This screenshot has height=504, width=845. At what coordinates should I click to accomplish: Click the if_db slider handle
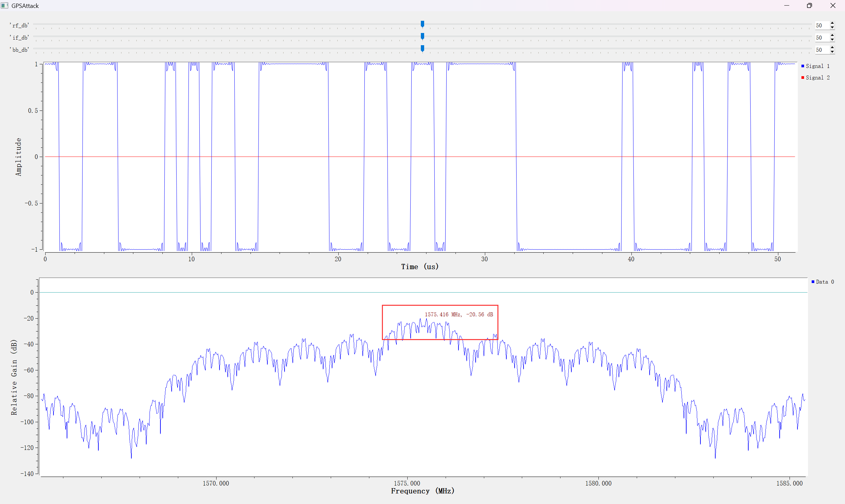[x=422, y=36]
